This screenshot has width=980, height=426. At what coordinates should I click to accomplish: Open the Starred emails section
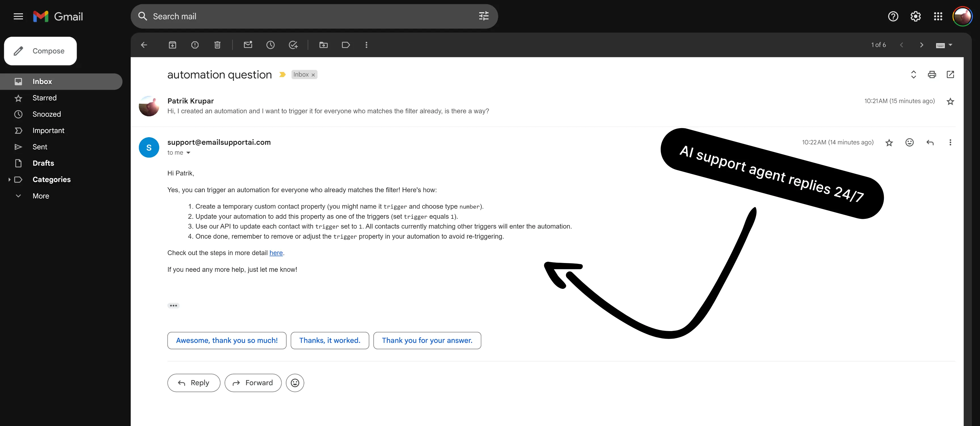[x=44, y=98]
